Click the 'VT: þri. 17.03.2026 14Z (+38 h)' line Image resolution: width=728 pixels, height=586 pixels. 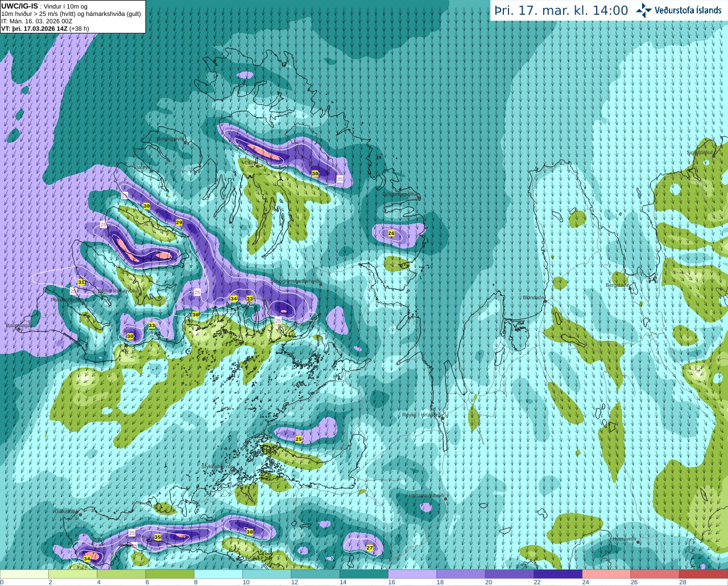[45, 28]
